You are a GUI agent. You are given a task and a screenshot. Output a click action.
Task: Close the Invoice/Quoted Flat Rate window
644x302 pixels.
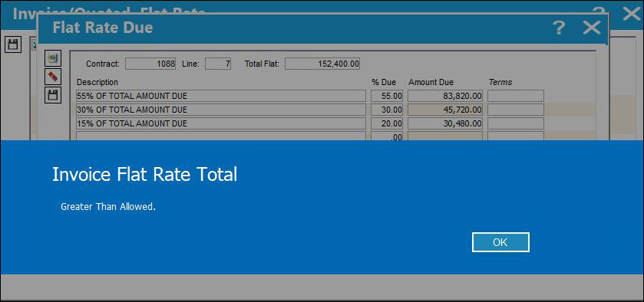632,13
